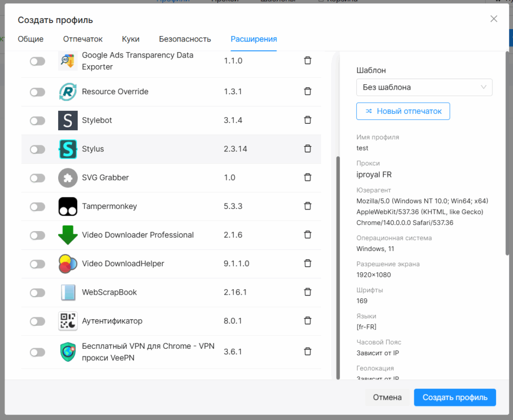Turn on Video DownloadHelper toggle
Viewport: 513px width, 420px height.
pyautogui.click(x=38, y=264)
